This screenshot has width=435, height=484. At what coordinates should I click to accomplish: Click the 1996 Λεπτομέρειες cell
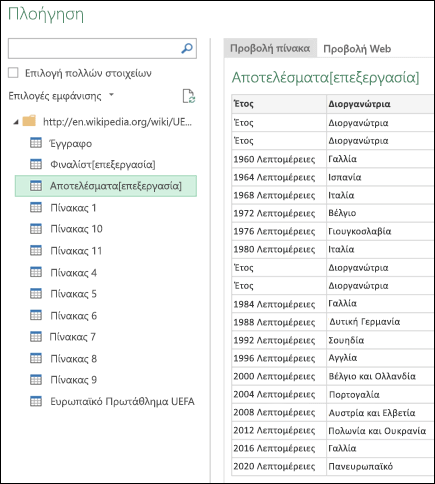click(x=279, y=358)
